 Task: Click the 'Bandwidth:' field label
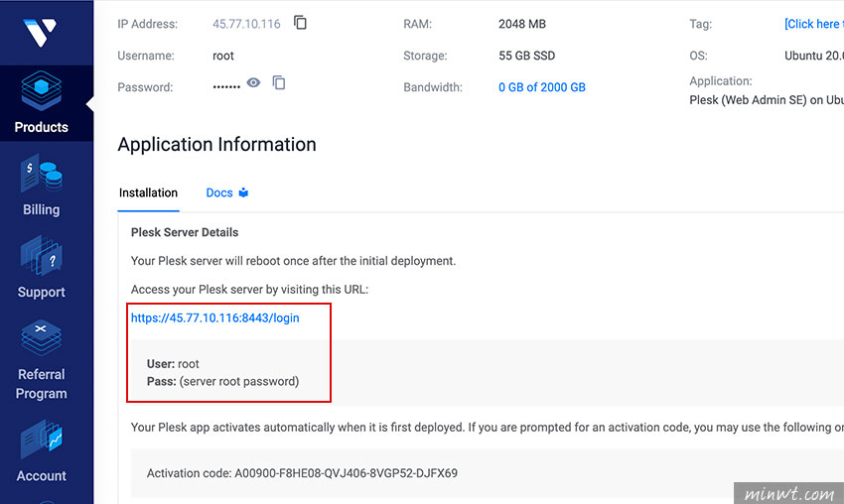click(433, 87)
